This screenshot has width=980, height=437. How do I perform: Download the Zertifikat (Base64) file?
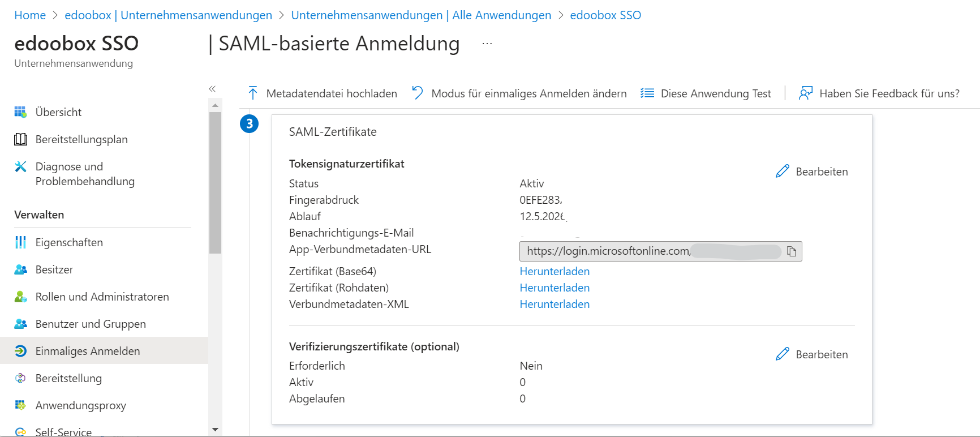coord(554,271)
